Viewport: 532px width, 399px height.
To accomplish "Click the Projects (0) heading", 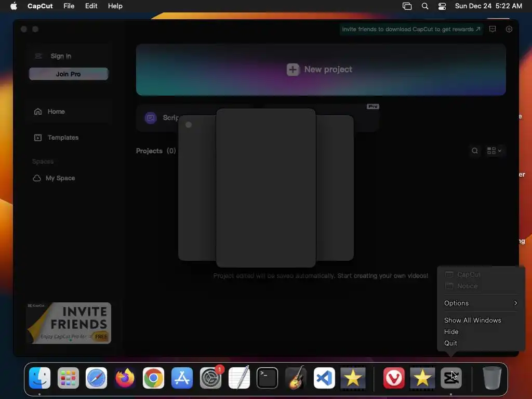I will pyautogui.click(x=156, y=151).
